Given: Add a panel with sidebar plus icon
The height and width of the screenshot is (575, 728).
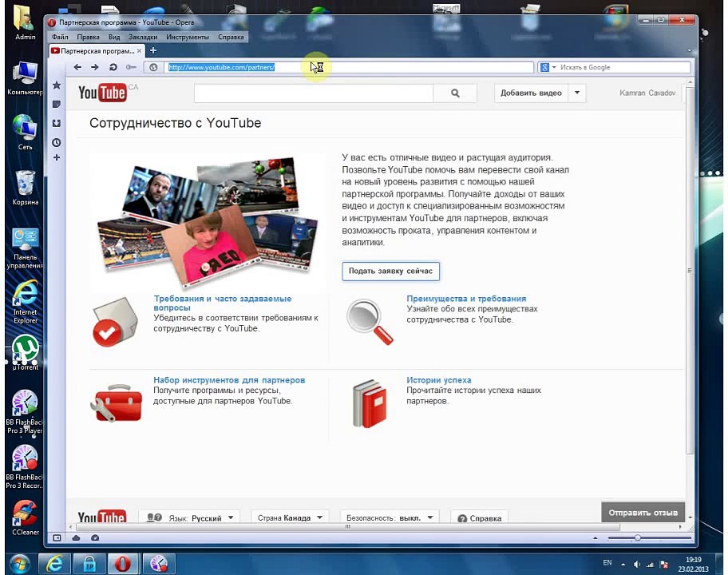Looking at the screenshot, I should [x=57, y=157].
